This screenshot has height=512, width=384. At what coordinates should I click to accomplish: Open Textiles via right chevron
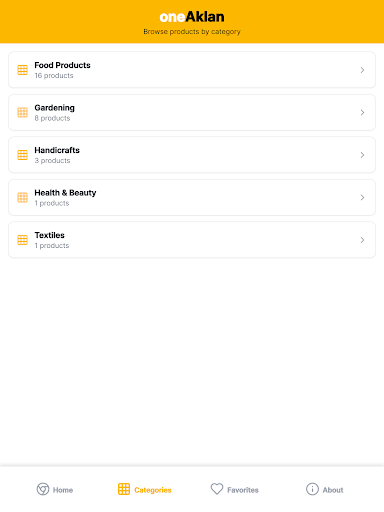362,240
